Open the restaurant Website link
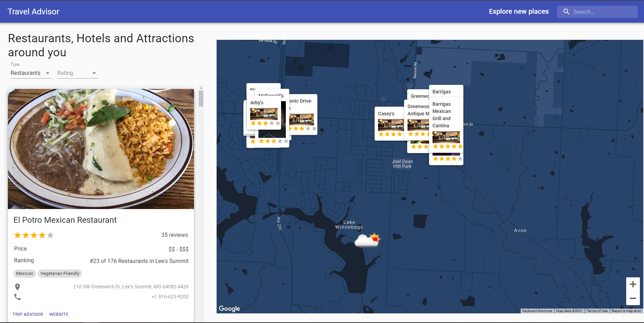The height and width of the screenshot is (323, 644). [59, 314]
